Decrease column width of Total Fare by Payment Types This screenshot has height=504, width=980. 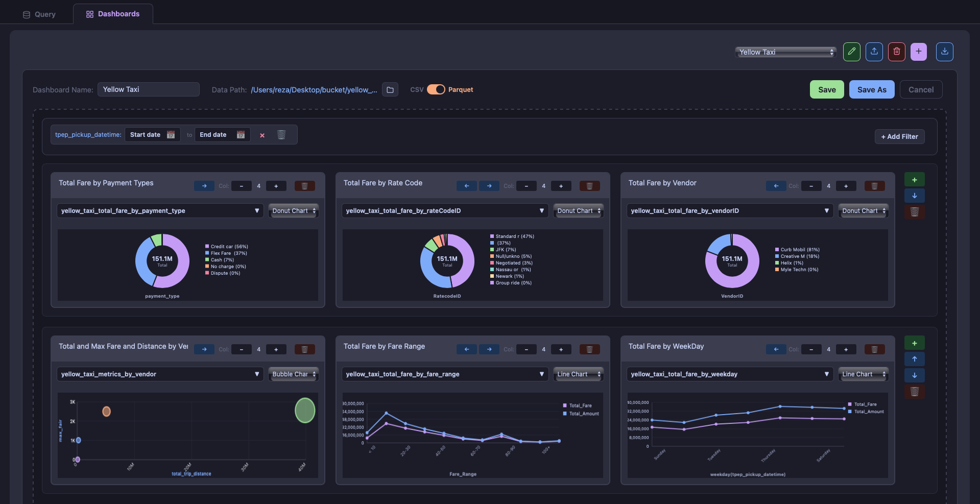(242, 186)
